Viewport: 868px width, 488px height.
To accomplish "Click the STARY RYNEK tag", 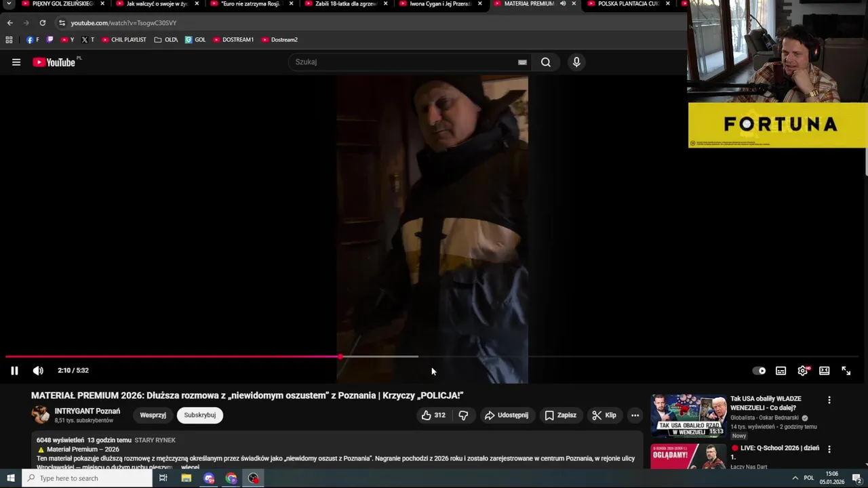I will click(155, 441).
